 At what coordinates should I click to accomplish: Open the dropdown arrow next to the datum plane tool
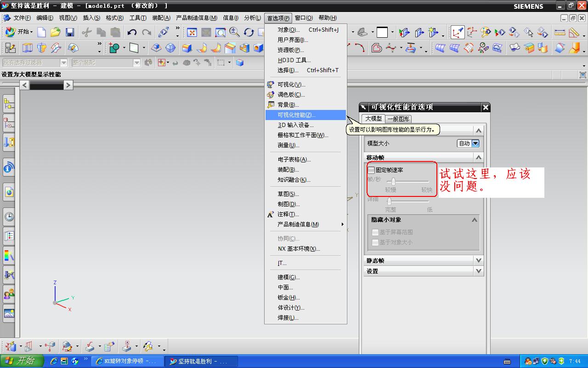click(144, 48)
